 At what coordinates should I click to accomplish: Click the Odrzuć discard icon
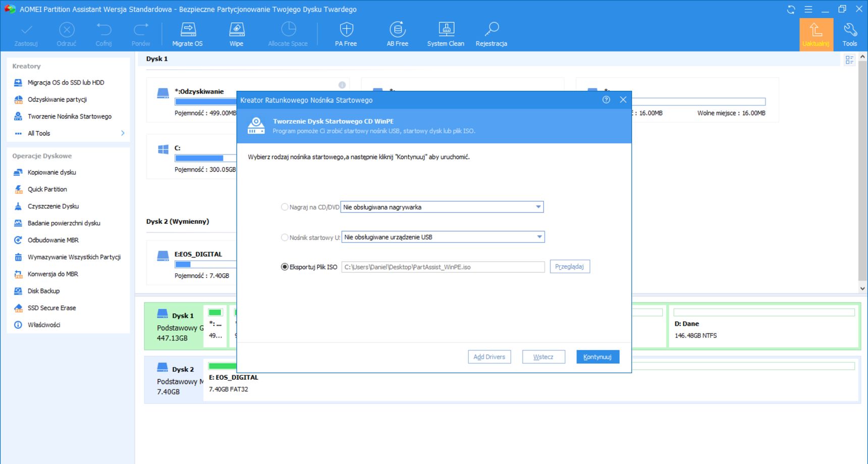click(x=67, y=34)
